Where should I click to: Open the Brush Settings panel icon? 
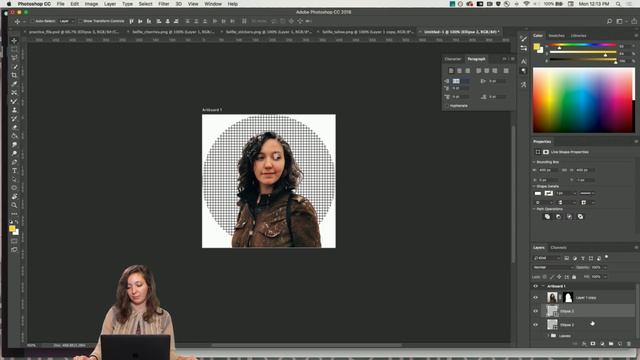click(x=524, y=38)
